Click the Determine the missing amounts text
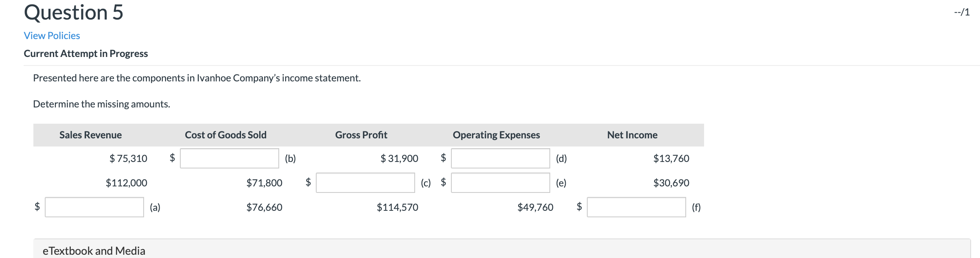980x258 pixels. [101, 104]
